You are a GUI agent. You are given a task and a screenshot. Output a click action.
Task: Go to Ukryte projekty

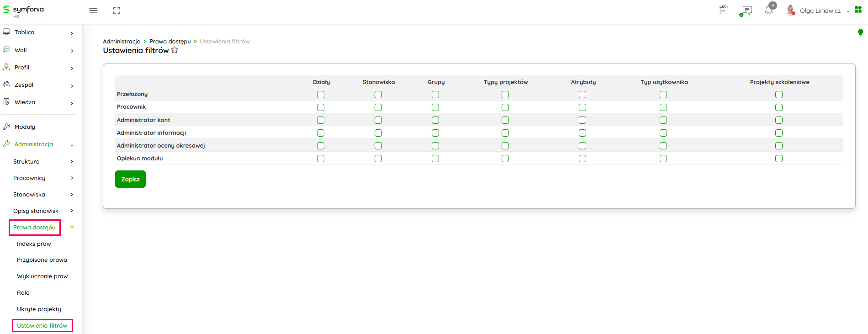coord(39,309)
